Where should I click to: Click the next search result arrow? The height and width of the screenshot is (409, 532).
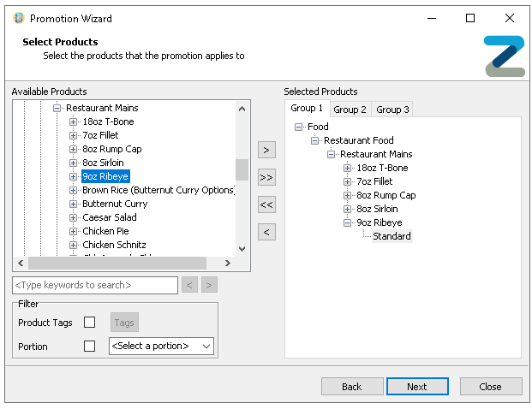coord(209,285)
